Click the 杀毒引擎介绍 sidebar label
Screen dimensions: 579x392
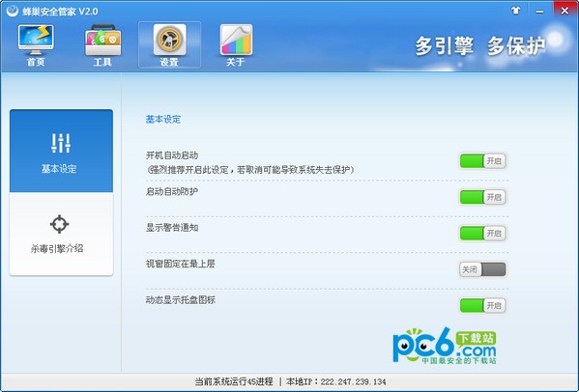click(x=57, y=248)
